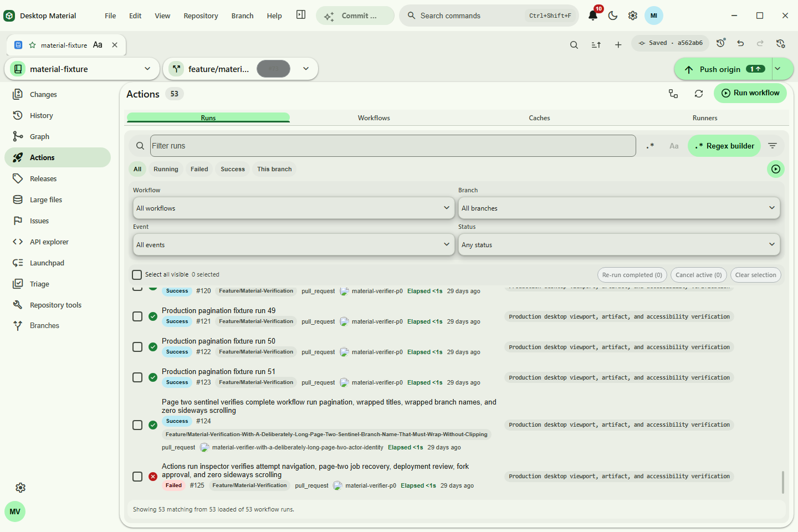
Task: Close the material-fixture tab
Action: (115, 45)
